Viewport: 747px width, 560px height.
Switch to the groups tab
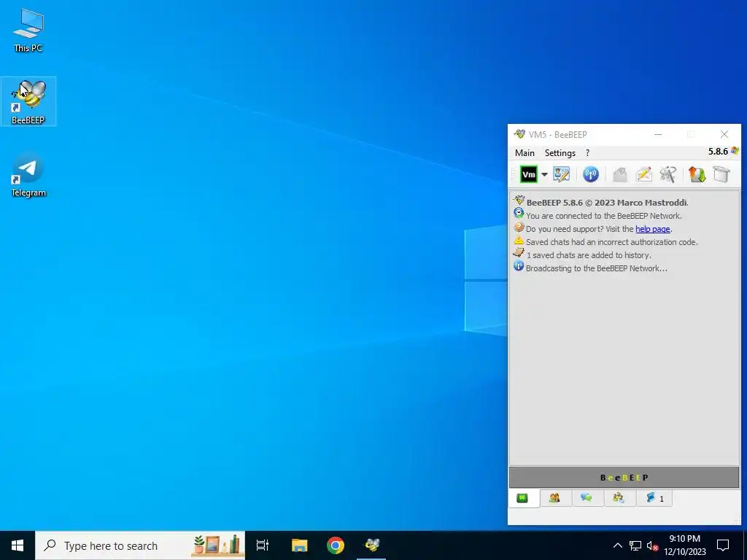(x=619, y=498)
